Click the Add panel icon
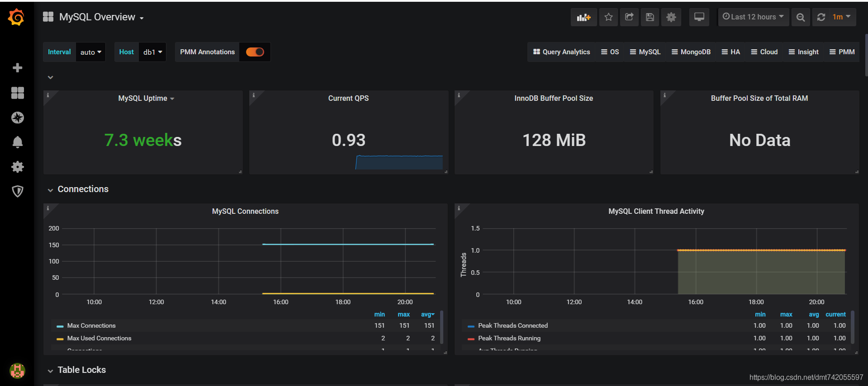The image size is (868, 386). 583,17
